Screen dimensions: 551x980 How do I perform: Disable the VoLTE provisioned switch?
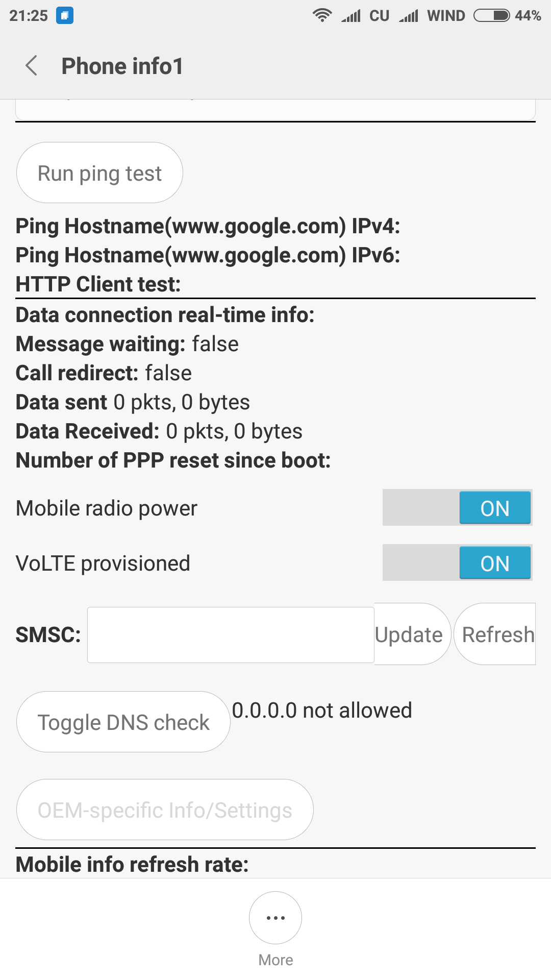457,563
